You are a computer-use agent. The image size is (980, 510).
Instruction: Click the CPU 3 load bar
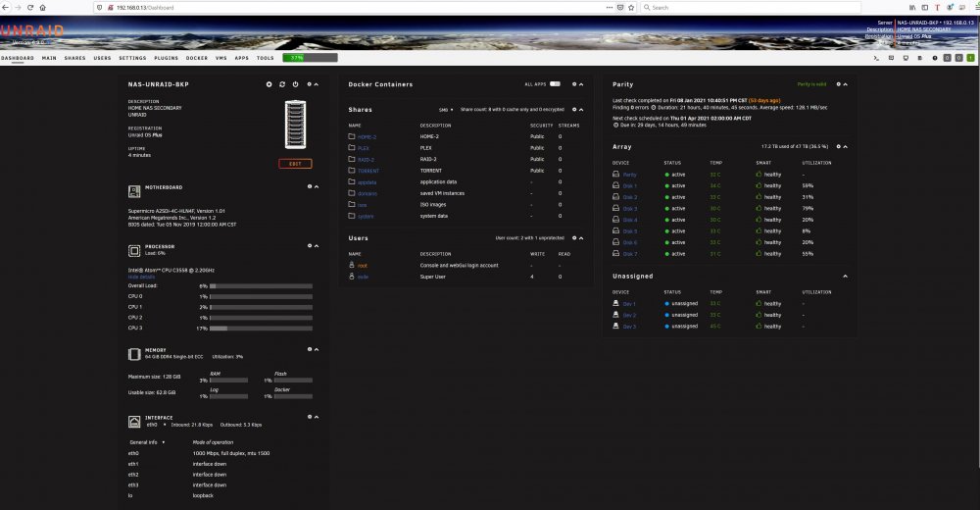tap(261, 328)
